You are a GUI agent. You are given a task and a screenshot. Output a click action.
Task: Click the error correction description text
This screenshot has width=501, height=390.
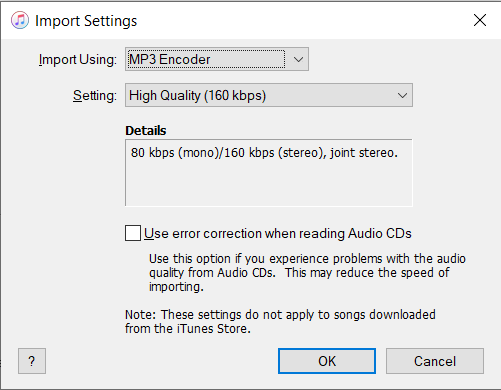click(307, 272)
